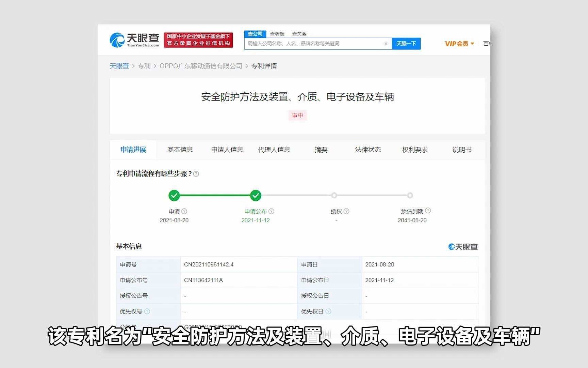Screen dimensions: 588x368
Task: Click the 天眼一下 search button
Action: [406, 44]
